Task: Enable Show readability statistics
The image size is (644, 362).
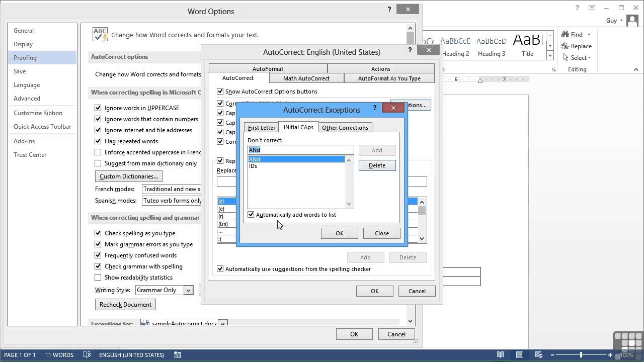Action: tap(98, 277)
